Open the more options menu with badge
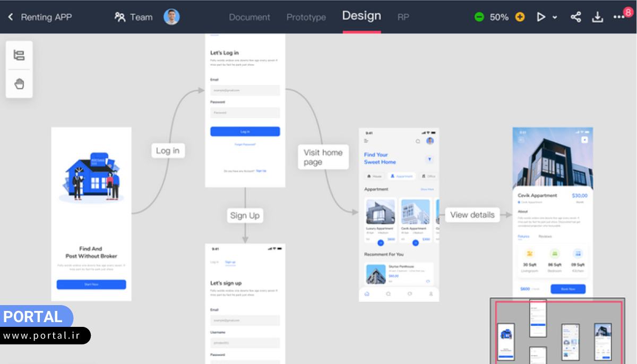The image size is (637, 364). pos(619,17)
